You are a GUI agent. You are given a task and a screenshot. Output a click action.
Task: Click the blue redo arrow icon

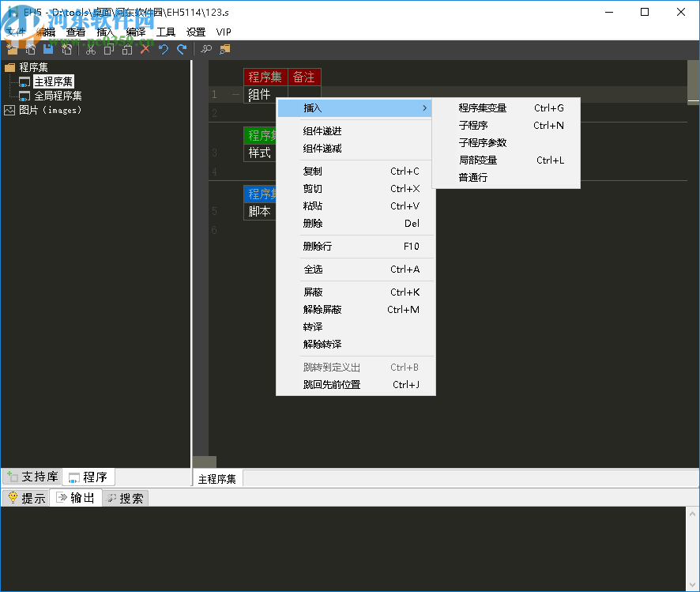point(181,49)
